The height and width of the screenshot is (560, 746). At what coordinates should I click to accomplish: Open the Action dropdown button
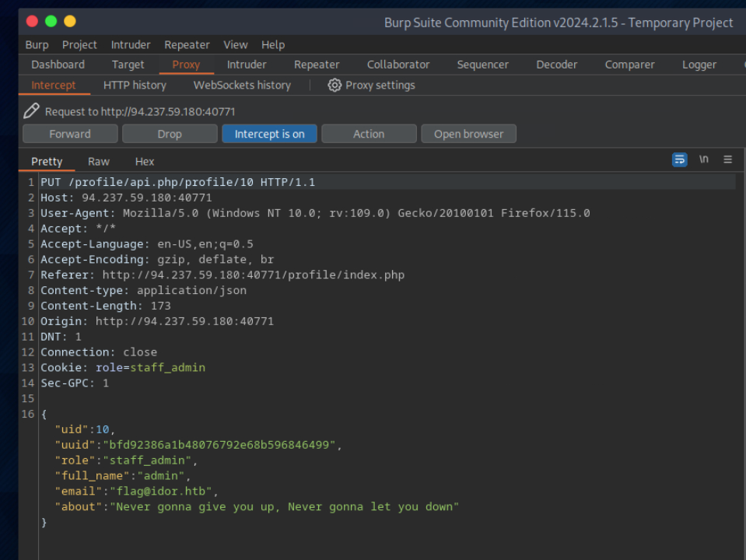pos(369,134)
